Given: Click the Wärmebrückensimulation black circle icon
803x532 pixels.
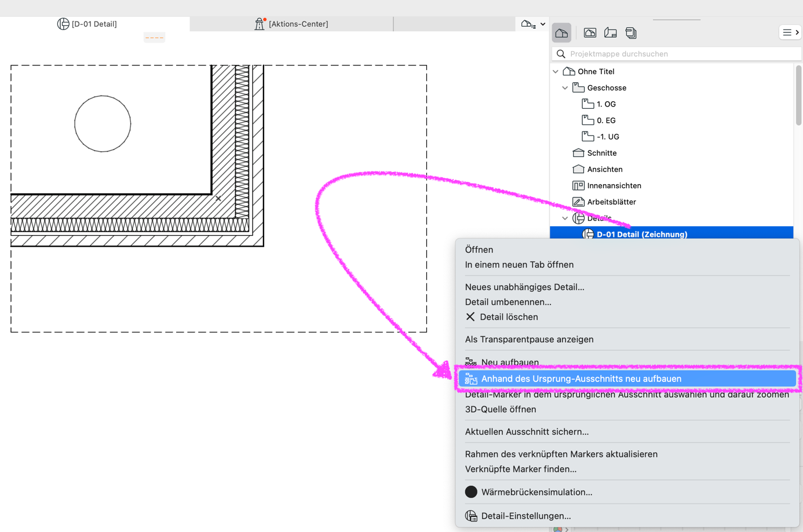Looking at the screenshot, I should coord(471,492).
